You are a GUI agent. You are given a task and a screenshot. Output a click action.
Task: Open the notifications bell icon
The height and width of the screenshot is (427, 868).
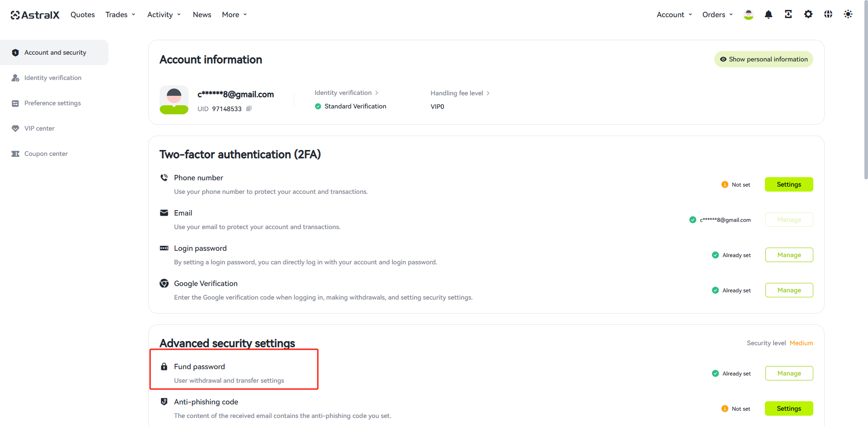[x=769, y=14]
